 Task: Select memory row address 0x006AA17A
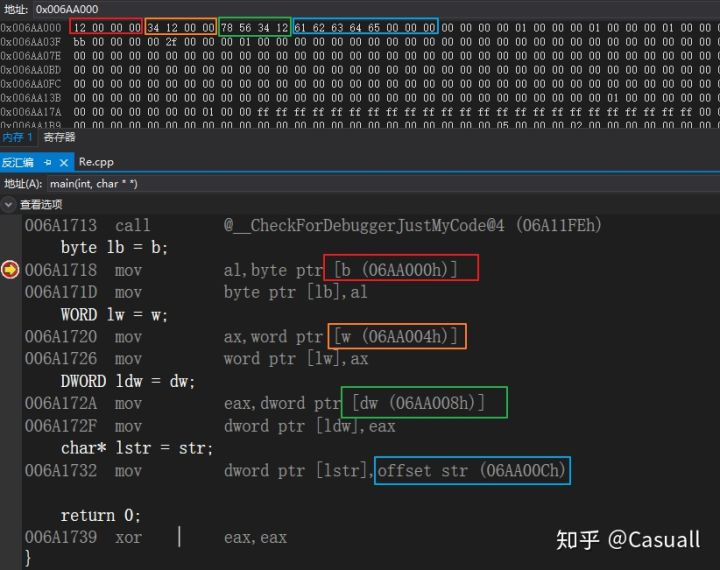pyautogui.click(x=30, y=112)
